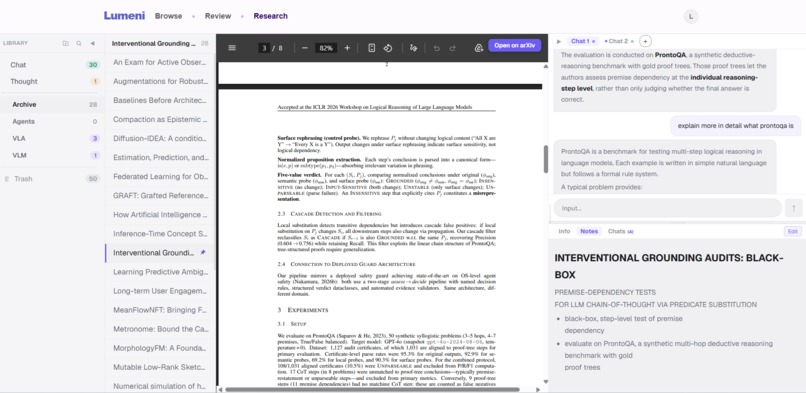Select the VLA library folder
The image size is (806, 393).
51,138
